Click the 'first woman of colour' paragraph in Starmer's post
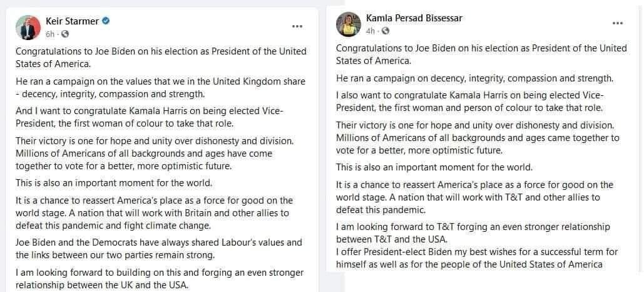 pyautogui.click(x=150, y=117)
